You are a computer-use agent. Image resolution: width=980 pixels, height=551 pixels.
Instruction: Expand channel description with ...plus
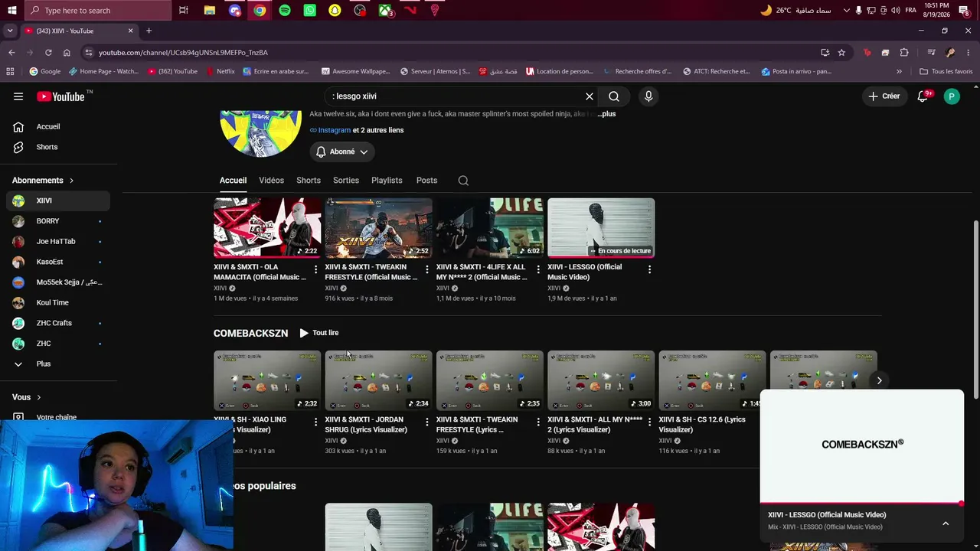tap(606, 114)
